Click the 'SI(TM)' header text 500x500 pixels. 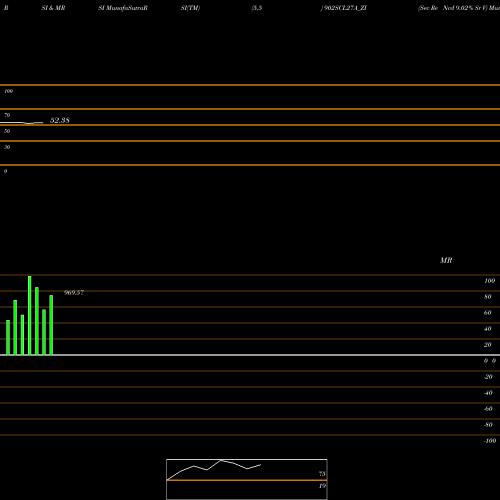pyautogui.click(x=190, y=8)
